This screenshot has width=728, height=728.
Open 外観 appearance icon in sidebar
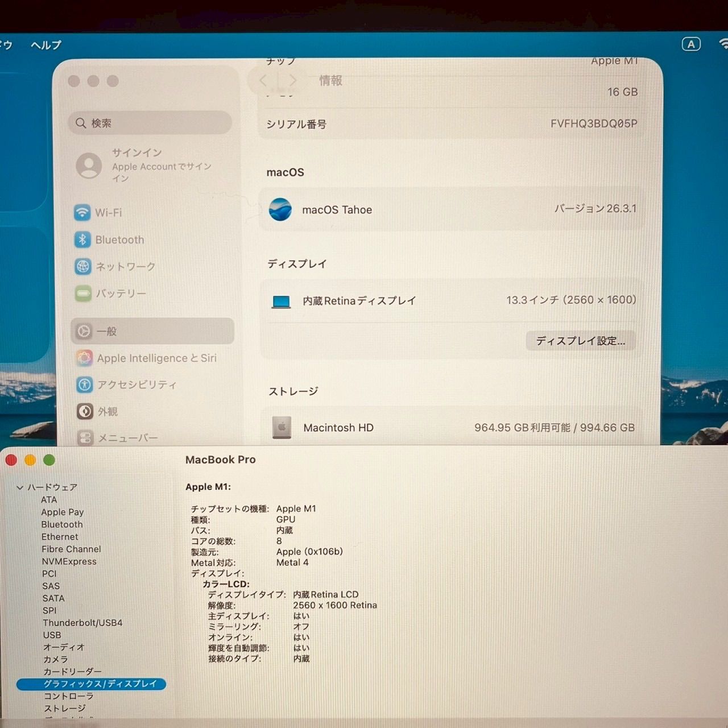tap(85, 411)
